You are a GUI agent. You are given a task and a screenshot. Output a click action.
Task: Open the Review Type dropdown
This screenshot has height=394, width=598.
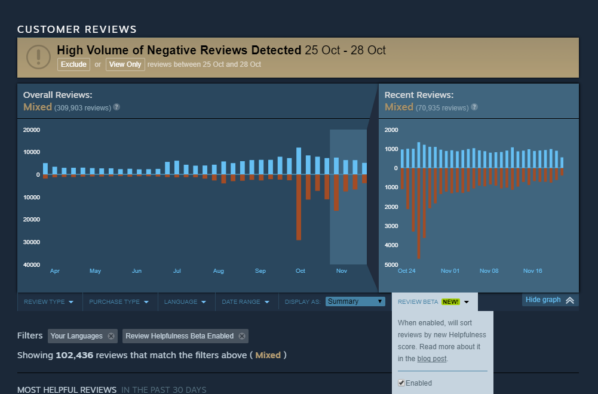(x=48, y=302)
